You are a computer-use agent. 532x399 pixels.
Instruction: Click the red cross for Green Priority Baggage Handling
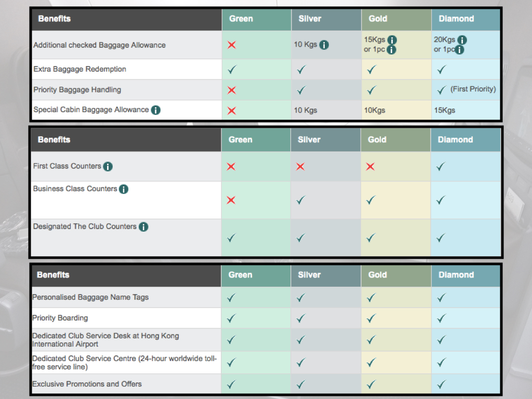pos(232,90)
